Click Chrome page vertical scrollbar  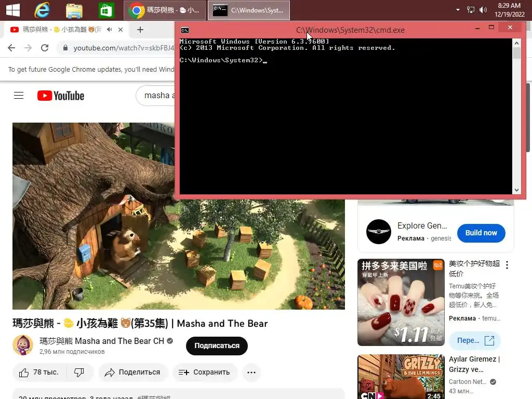coord(528,117)
